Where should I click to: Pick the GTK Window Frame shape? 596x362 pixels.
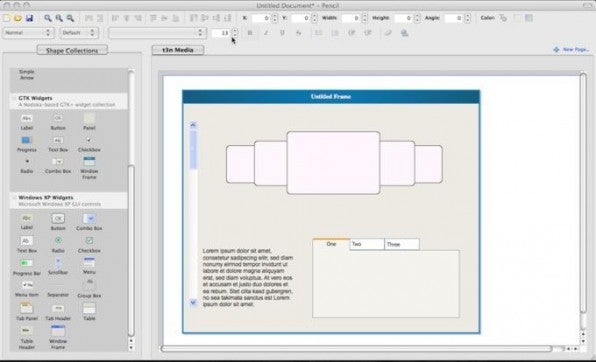pyautogui.click(x=89, y=168)
